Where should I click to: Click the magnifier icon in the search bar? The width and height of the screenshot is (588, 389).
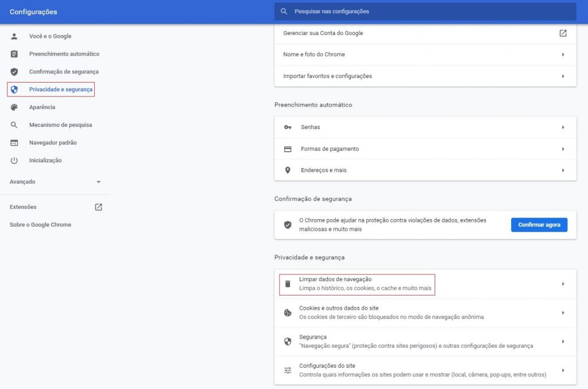coord(284,11)
